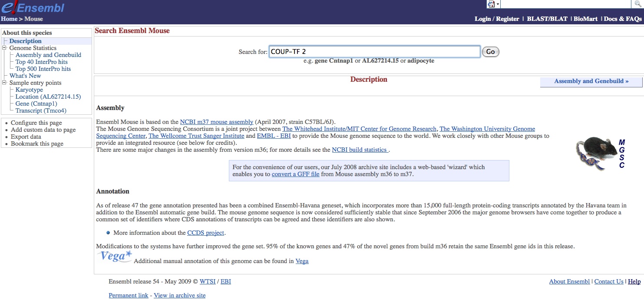The image size is (644, 307).
Task: Click the Vega logo image
Action: coord(114,256)
